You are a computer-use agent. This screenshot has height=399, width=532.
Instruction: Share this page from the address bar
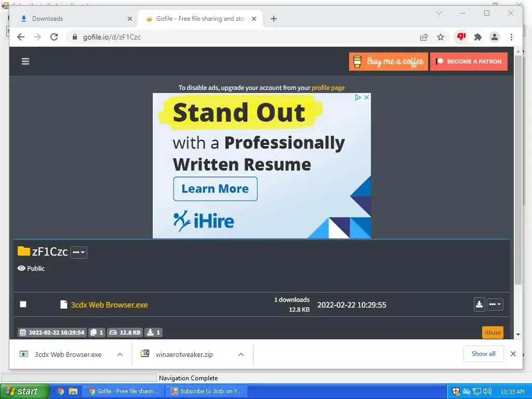coord(424,37)
